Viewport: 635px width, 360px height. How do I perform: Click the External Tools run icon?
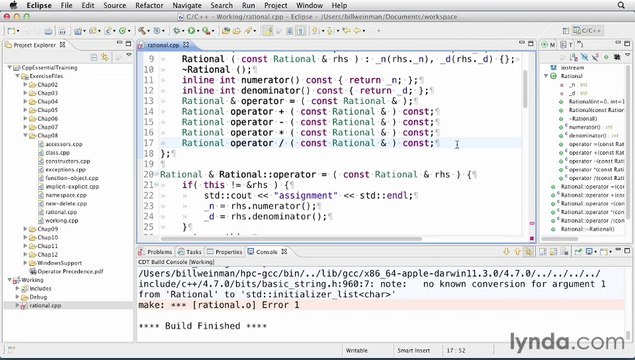point(206,31)
